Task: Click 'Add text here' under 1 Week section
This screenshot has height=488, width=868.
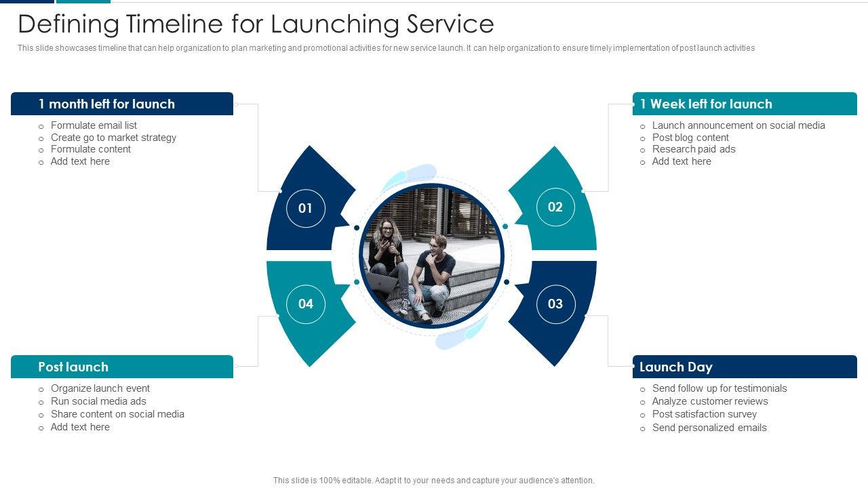Action: point(682,161)
